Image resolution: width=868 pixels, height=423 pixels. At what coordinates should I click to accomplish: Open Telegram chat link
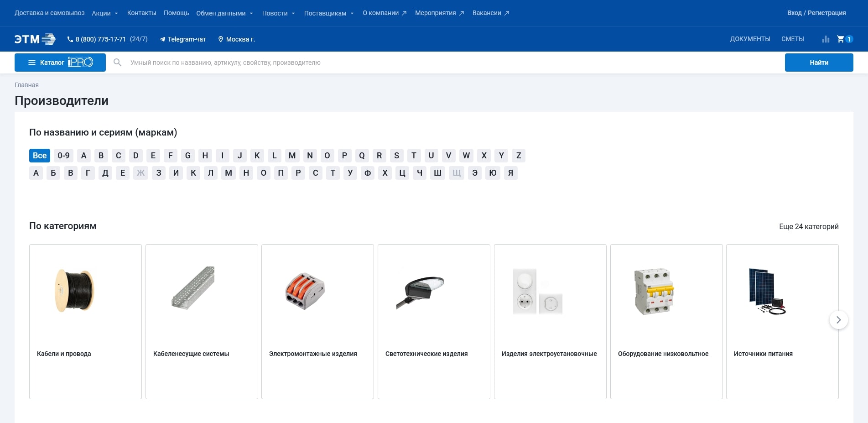pyautogui.click(x=183, y=39)
